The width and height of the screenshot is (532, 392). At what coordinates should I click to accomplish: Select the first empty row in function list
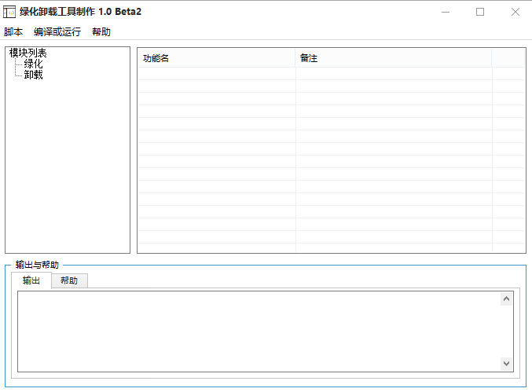(331, 74)
